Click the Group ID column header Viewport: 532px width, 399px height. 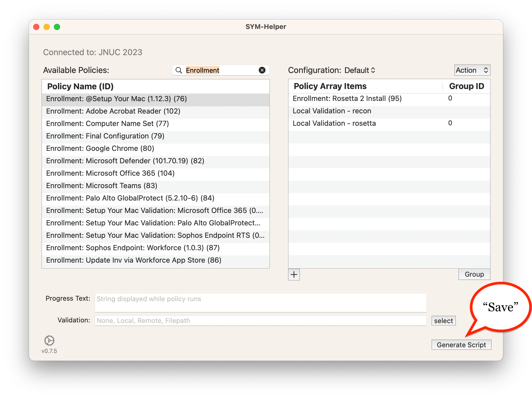pyautogui.click(x=466, y=86)
